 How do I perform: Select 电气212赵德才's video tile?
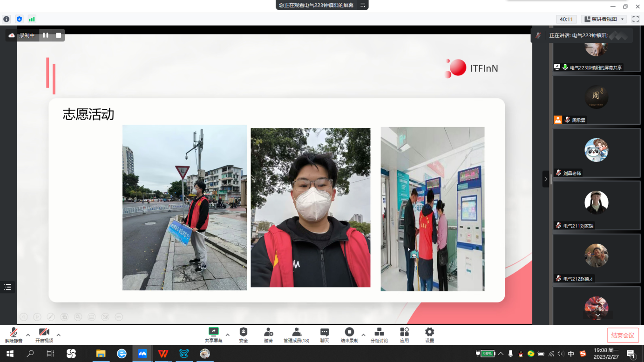point(597,258)
